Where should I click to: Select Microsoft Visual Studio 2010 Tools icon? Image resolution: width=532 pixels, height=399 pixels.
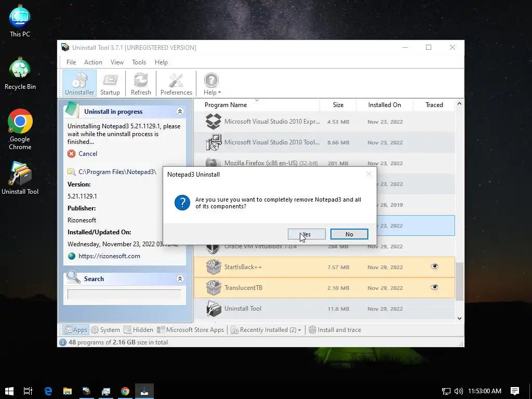tap(214, 142)
